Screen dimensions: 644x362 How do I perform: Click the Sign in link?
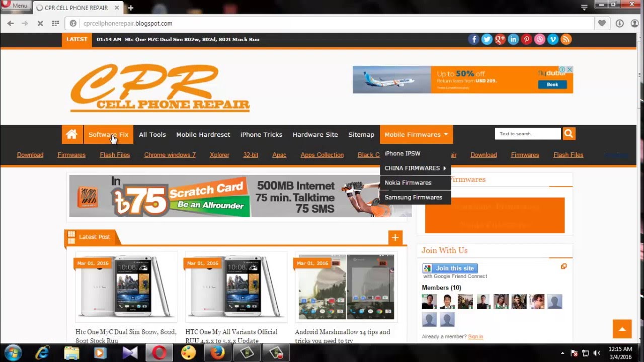tap(475, 336)
